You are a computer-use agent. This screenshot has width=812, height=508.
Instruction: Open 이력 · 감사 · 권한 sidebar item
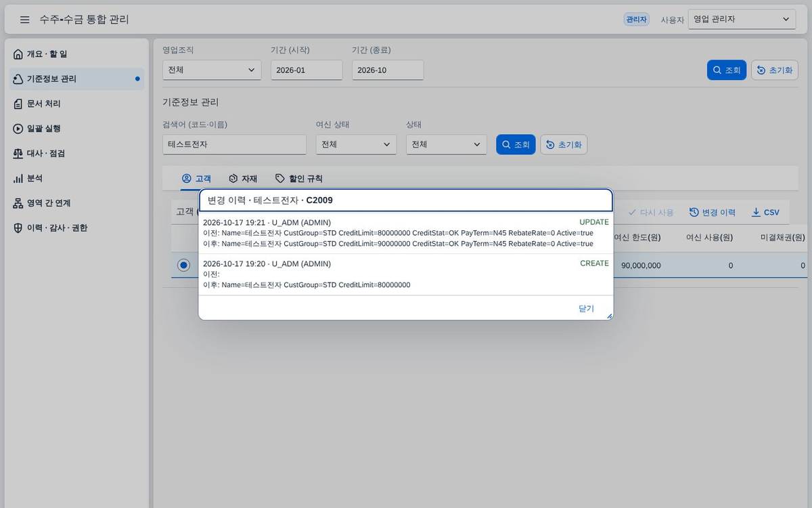(76, 228)
